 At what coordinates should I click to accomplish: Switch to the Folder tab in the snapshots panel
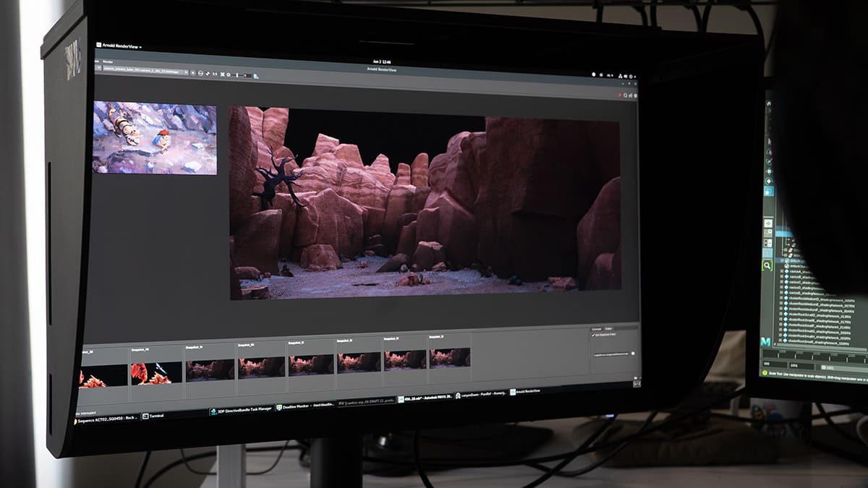(x=609, y=328)
